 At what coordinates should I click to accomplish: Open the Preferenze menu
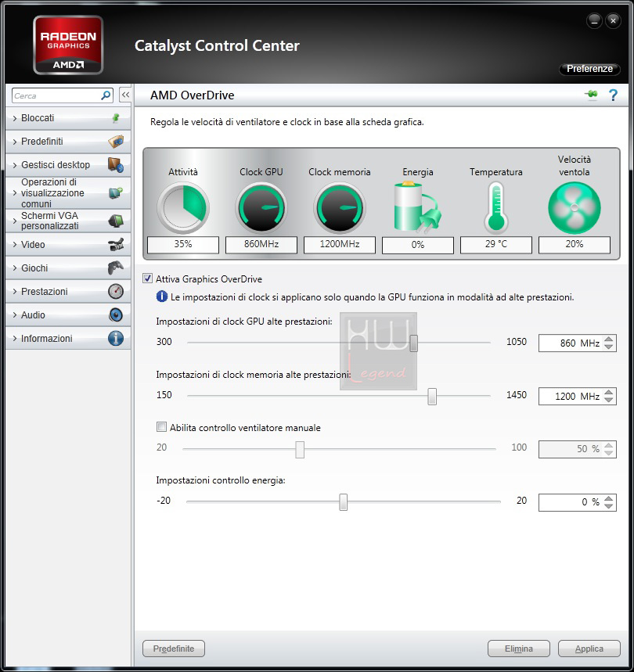(x=589, y=69)
